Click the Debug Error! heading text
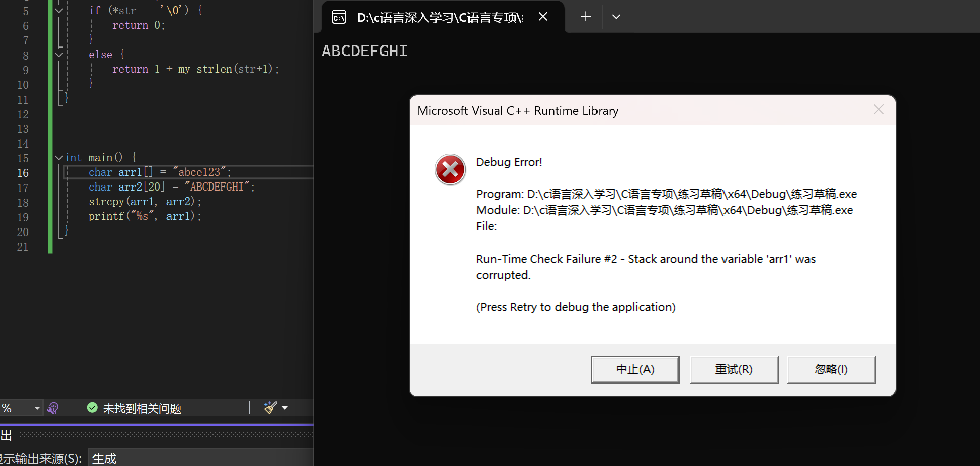This screenshot has height=466, width=980. coord(509,162)
